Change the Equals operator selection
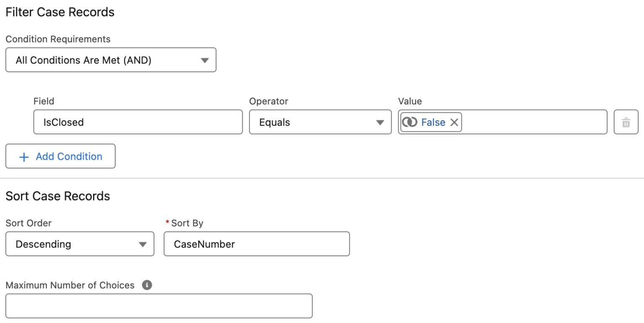The height and width of the screenshot is (323, 644). pyautogui.click(x=320, y=122)
